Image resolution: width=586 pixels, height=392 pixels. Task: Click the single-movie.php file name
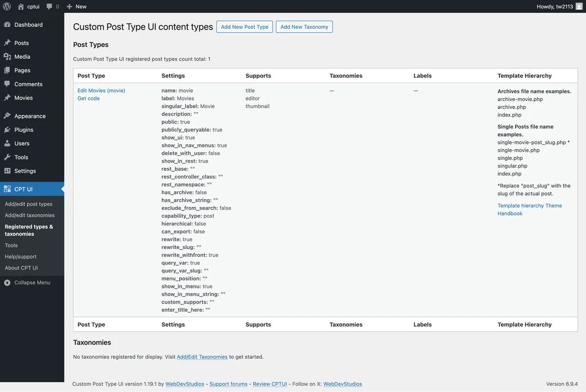click(x=519, y=150)
